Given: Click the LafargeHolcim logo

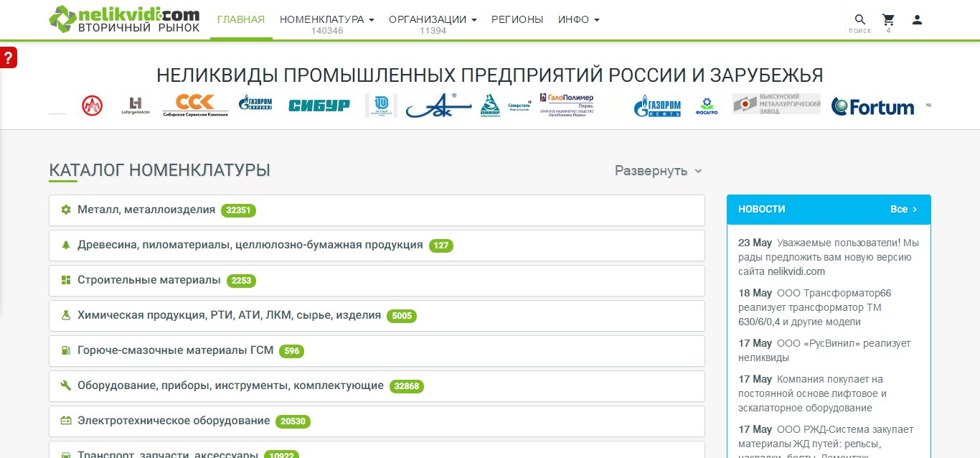Looking at the screenshot, I should tap(136, 106).
